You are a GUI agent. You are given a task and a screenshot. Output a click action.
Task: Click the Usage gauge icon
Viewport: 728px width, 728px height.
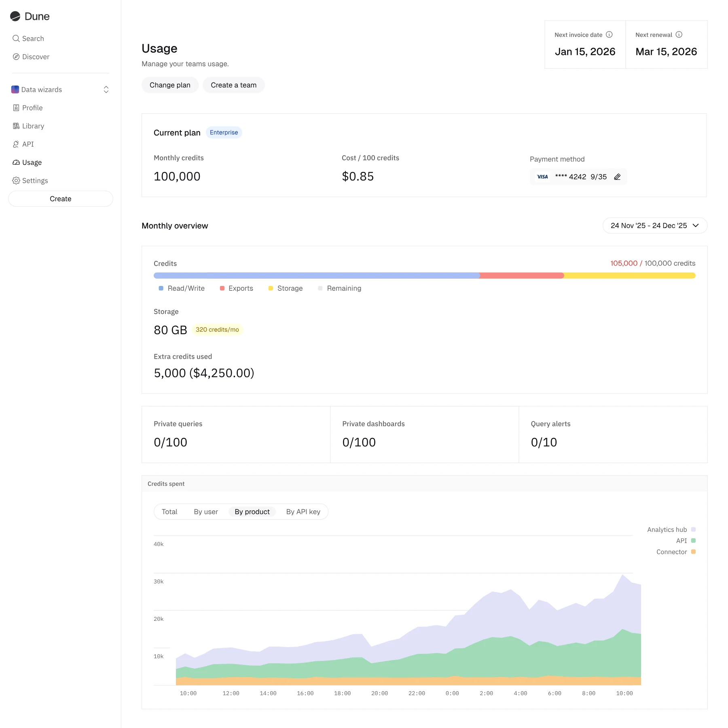16,162
